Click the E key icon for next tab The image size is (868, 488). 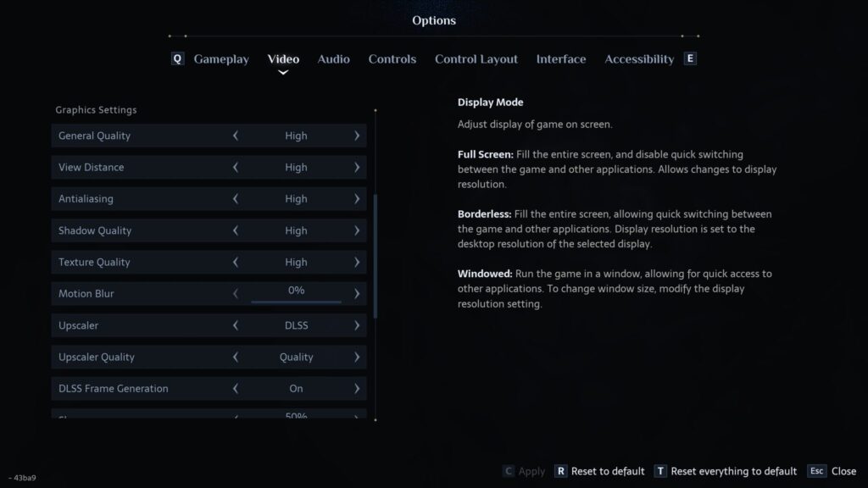click(690, 58)
